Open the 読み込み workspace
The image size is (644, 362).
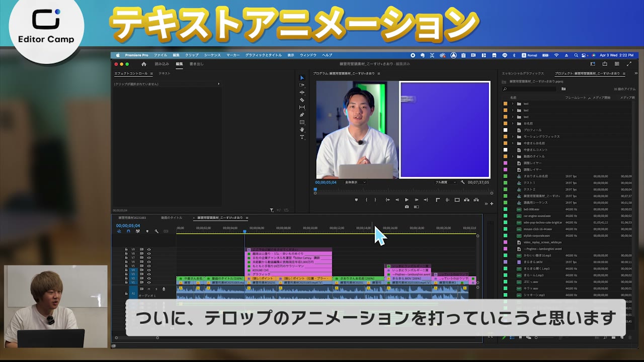coord(162,64)
